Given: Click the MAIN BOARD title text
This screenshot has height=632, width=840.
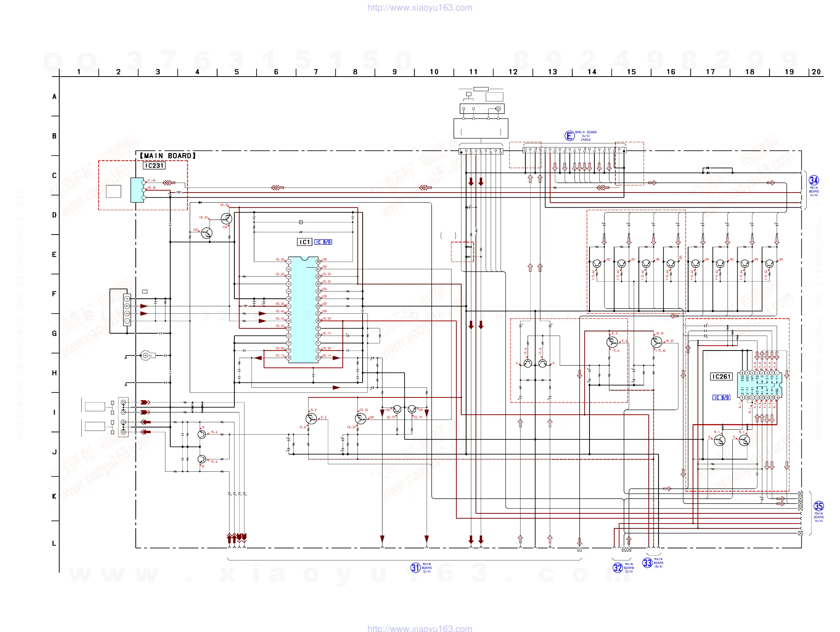Looking at the screenshot, I should point(168,156).
